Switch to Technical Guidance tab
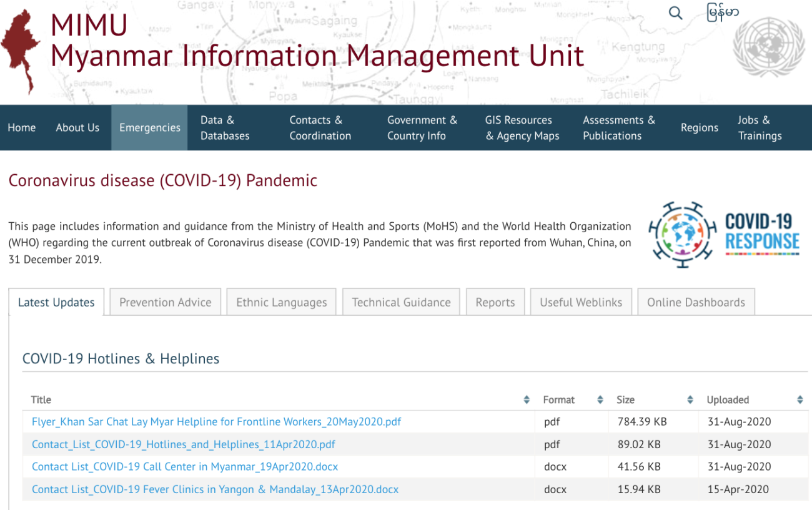Screen dimensions: 812x510 401,302
